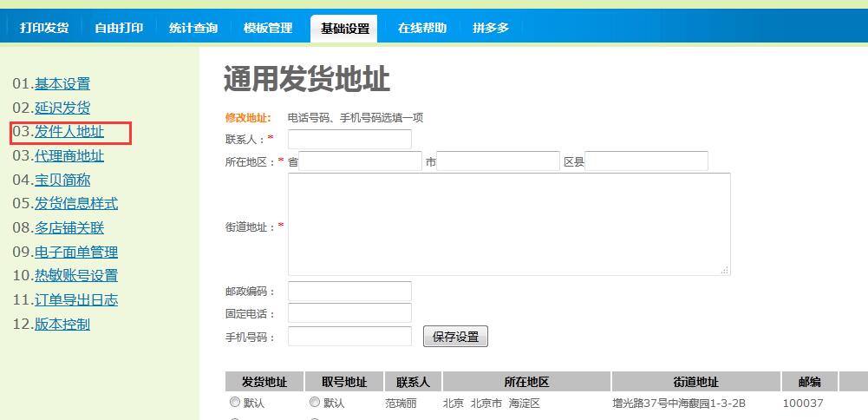Focus the 手机号码 input field
This screenshot has height=420, width=868.
[x=349, y=337]
